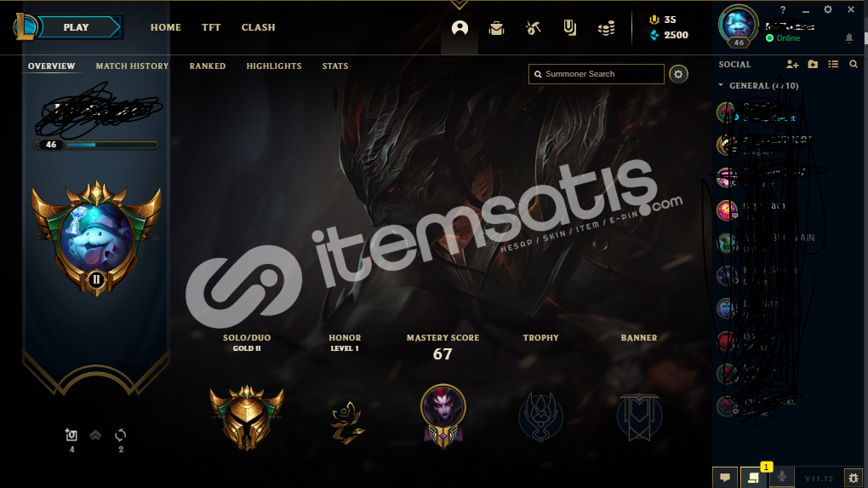This screenshot has width=868, height=488.
Task: Switch to the Ranked tab
Action: point(208,66)
